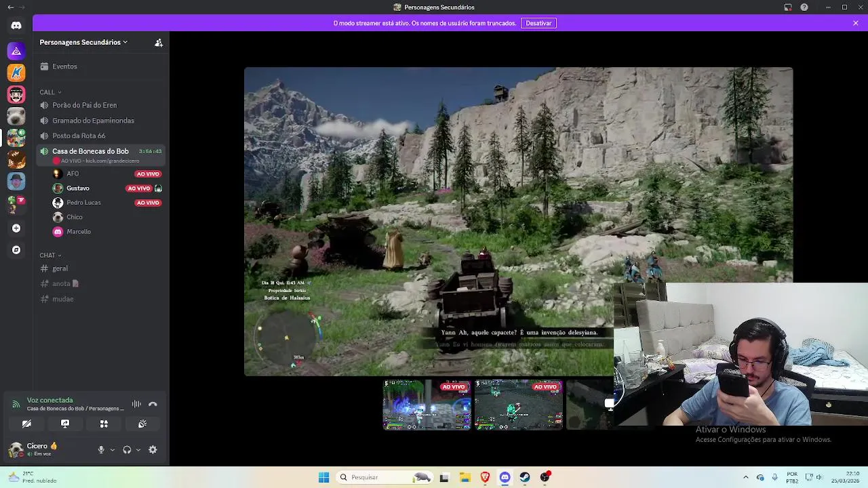Click Chico in voice channel list
The image size is (868, 488).
(106, 217)
